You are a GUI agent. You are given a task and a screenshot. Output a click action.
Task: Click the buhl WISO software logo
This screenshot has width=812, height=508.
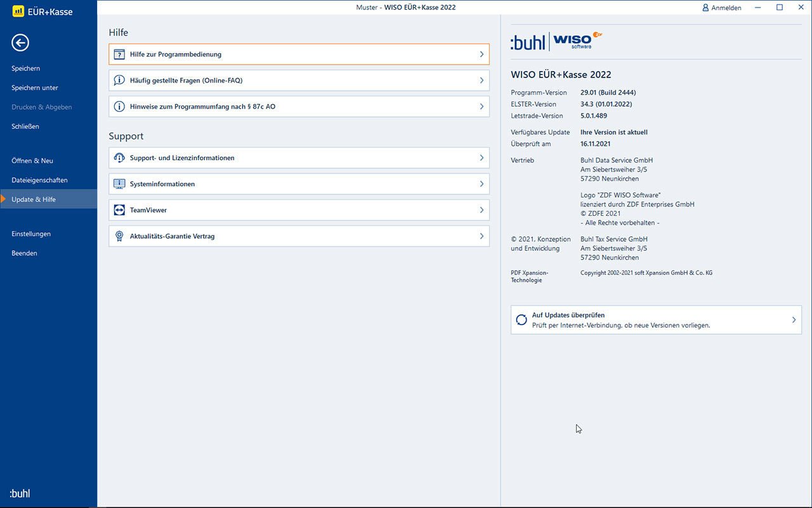click(x=556, y=41)
